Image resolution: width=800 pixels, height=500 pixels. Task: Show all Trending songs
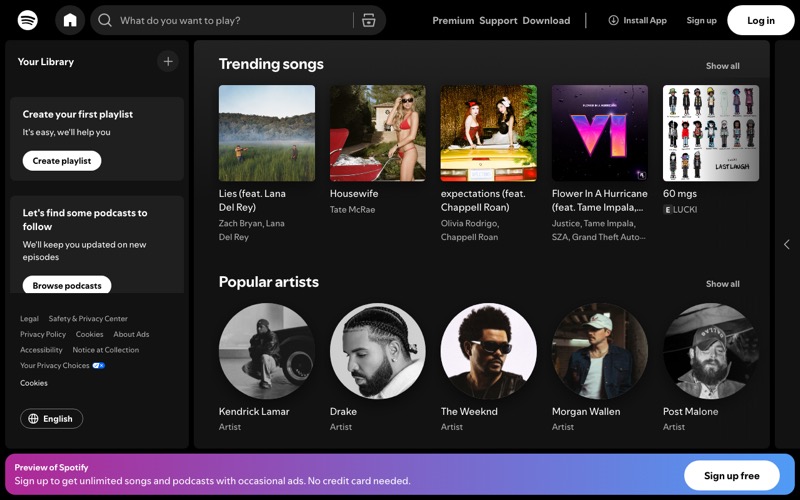click(x=722, y=66)
